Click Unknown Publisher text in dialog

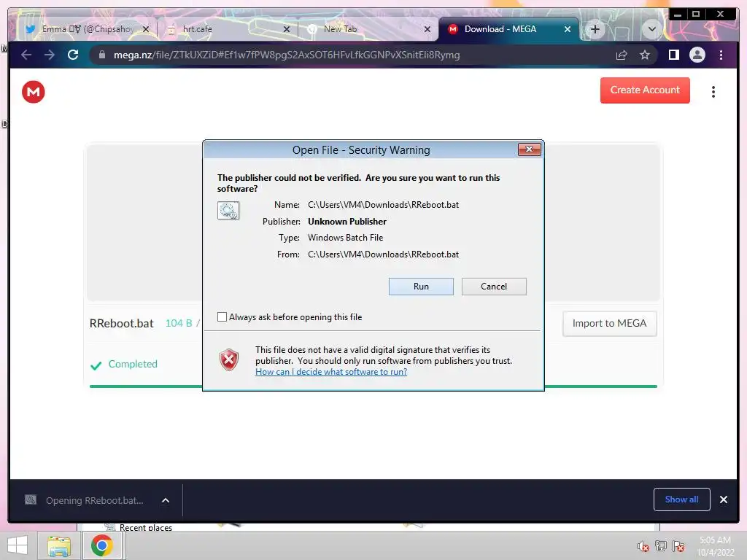[x=347, y=222]
